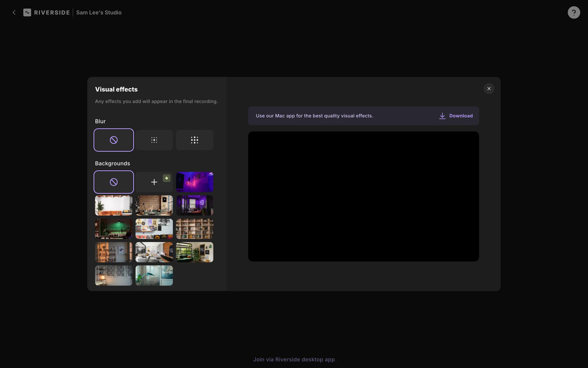
Task: Choose the green-lit bar background
Action: (114, 229)
